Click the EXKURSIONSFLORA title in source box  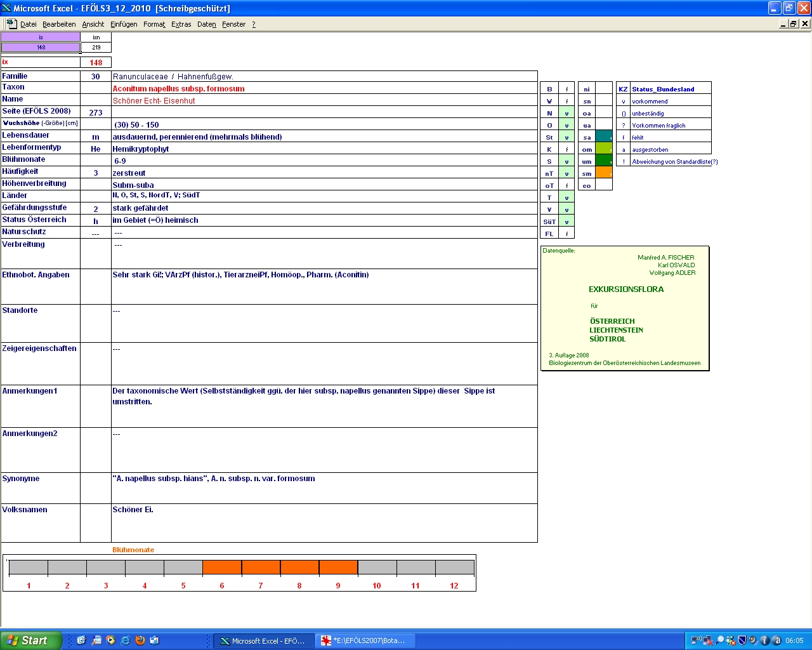tap(626, 289)
